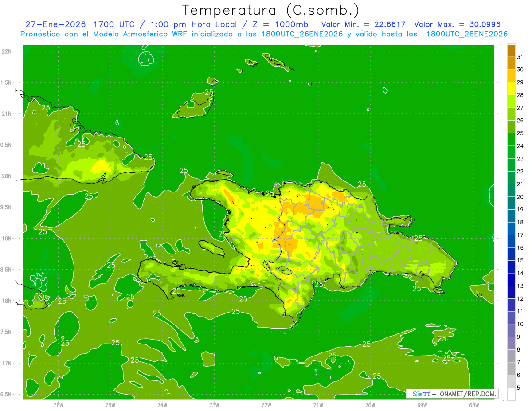Click the color scale value '28'
532x411 pixels.
[520, 95]
